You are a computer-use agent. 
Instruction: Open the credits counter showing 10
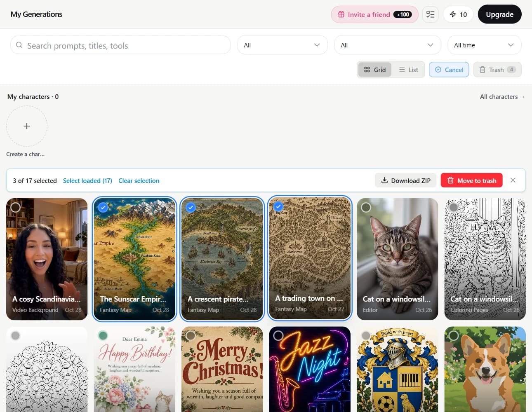coord(458,14)
